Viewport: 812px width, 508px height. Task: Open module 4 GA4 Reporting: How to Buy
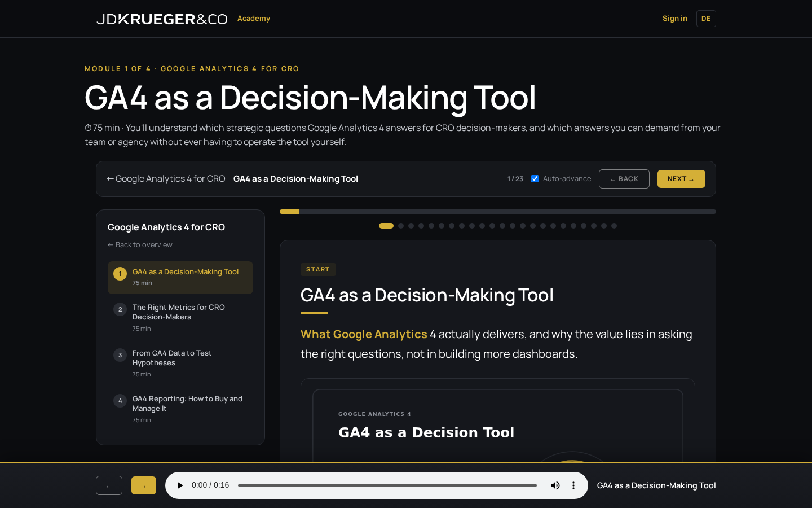[180, 409]
